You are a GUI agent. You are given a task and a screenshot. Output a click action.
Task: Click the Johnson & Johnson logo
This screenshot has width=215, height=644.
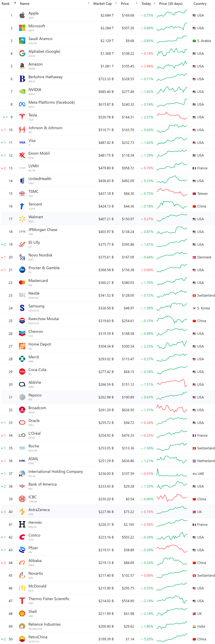pyautogui.click(x=22, y=130)
